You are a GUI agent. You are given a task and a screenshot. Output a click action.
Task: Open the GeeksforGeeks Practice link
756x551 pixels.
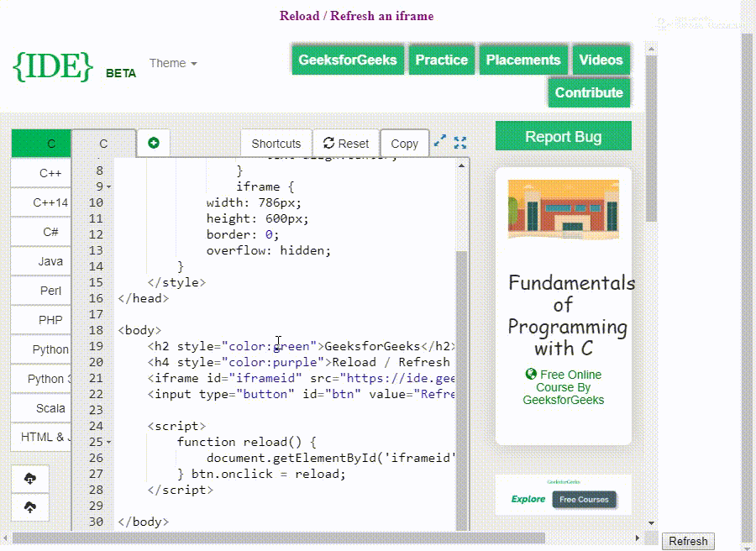(441, 60)
